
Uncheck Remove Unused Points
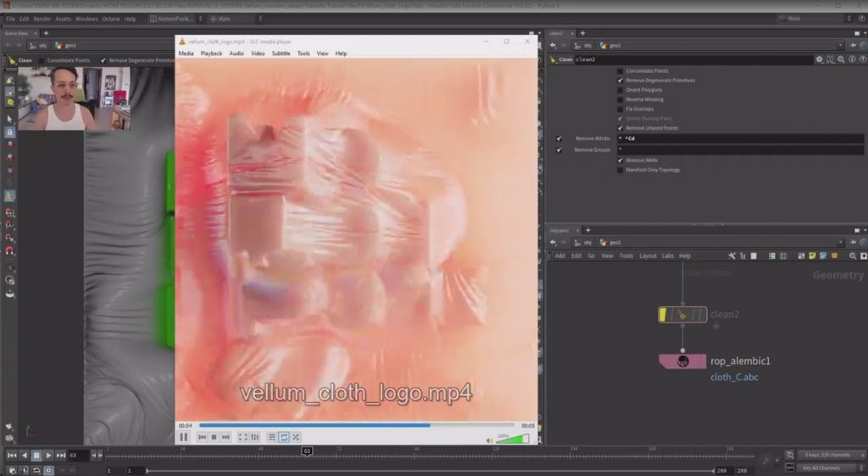(620, 127)
